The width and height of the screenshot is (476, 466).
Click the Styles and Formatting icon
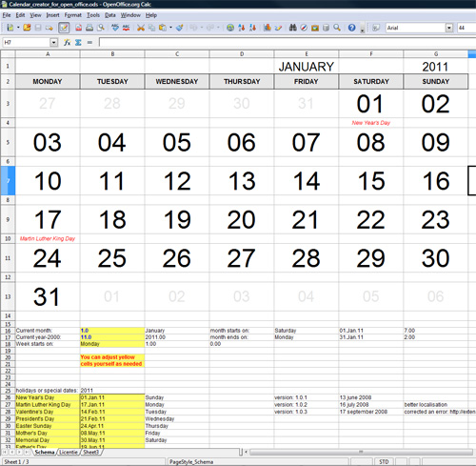coord(376,28)
